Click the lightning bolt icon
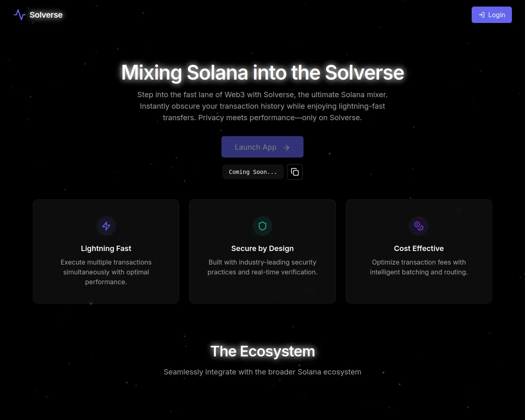 click(106, 226)
